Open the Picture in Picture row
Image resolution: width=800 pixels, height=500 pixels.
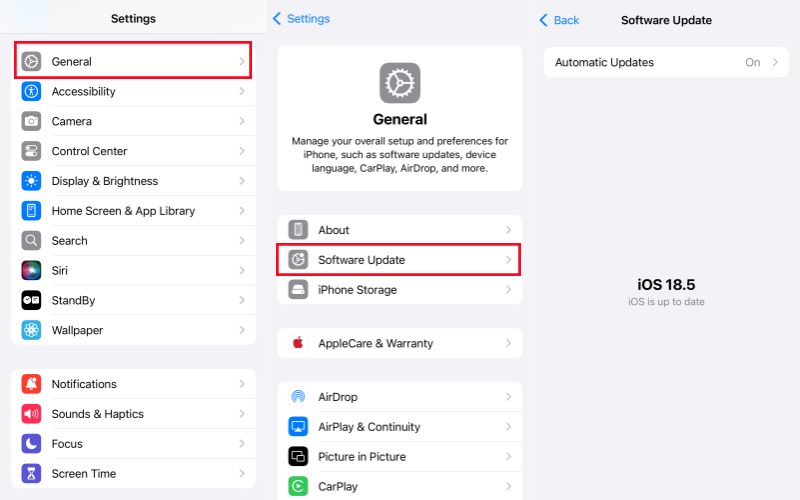pyautogui.click(x=400, y=456)
